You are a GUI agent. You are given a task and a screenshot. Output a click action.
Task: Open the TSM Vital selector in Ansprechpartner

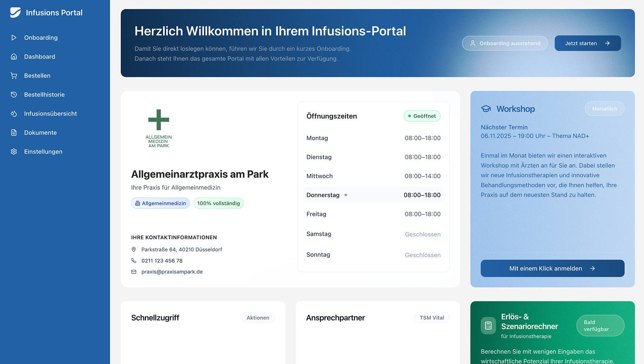[x=431, y=317]
